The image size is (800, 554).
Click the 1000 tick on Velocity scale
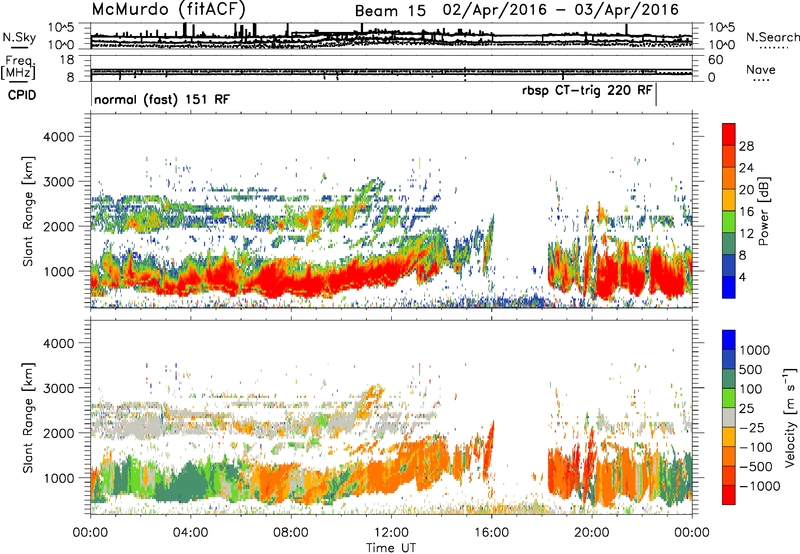tap(755, 350)
